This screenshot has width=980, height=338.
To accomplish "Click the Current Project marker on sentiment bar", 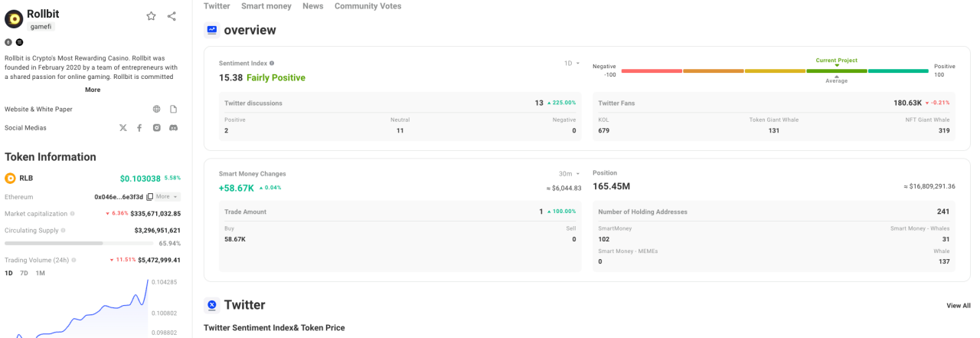I will pos(837,61).
